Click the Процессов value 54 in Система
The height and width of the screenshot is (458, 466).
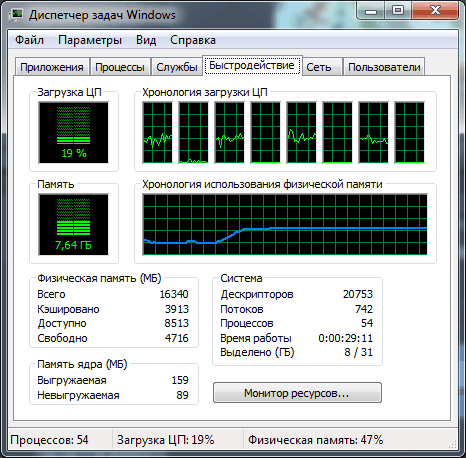pyautogui.click(x=367, y=323)
